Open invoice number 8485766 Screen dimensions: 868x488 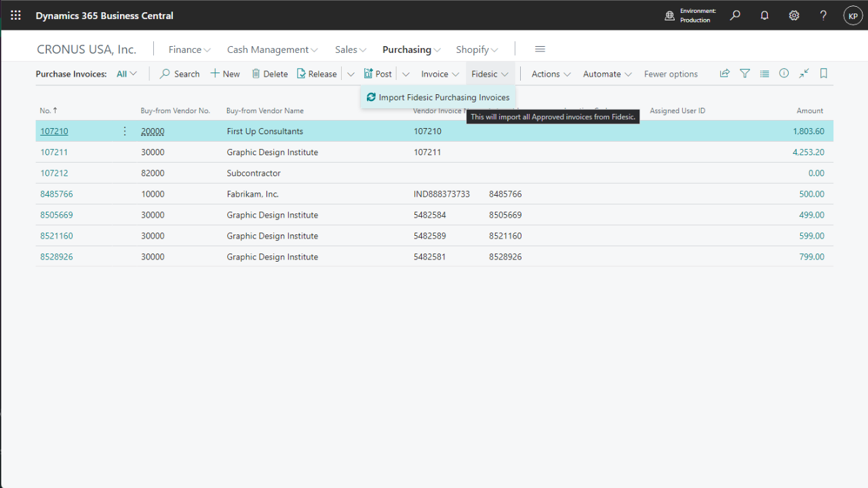tap(56, 195)
